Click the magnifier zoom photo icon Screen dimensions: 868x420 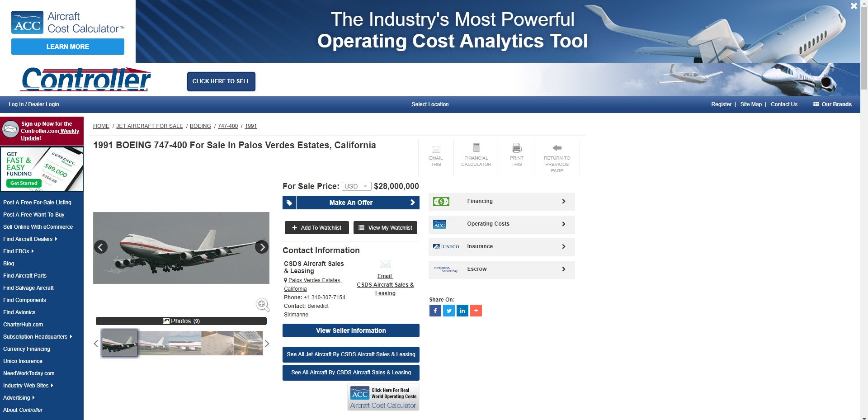point(263,305)
